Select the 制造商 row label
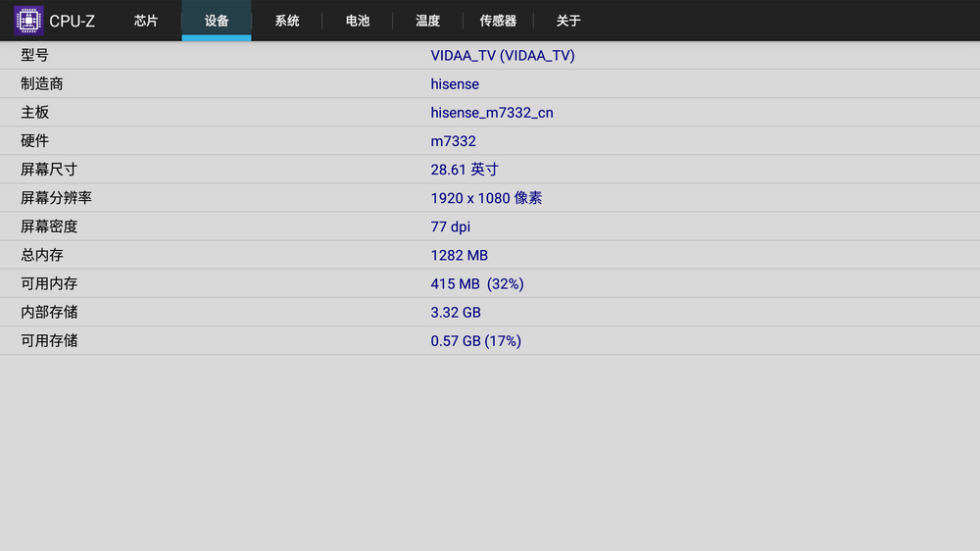The width and height of the screenshot is (980, 551). pos(42,83)
